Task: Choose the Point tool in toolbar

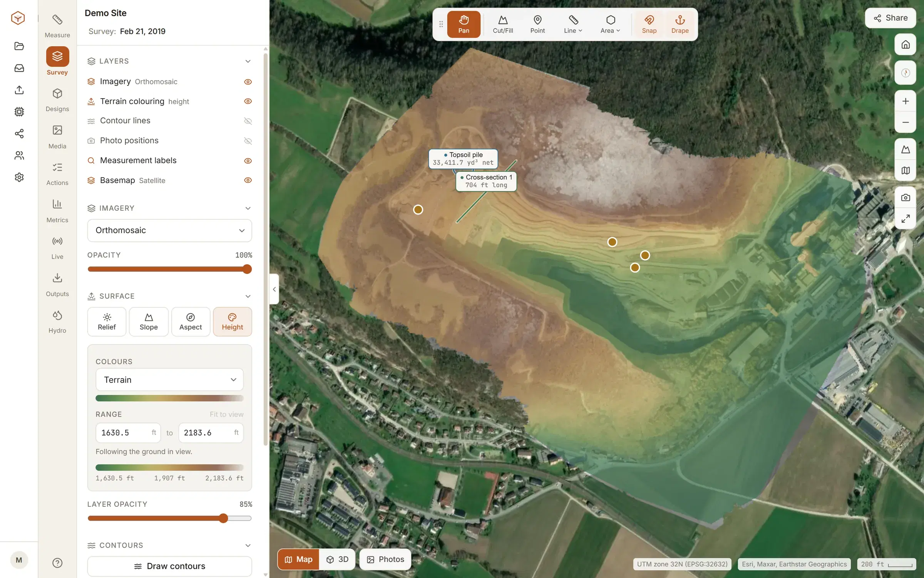Action: 537,24
